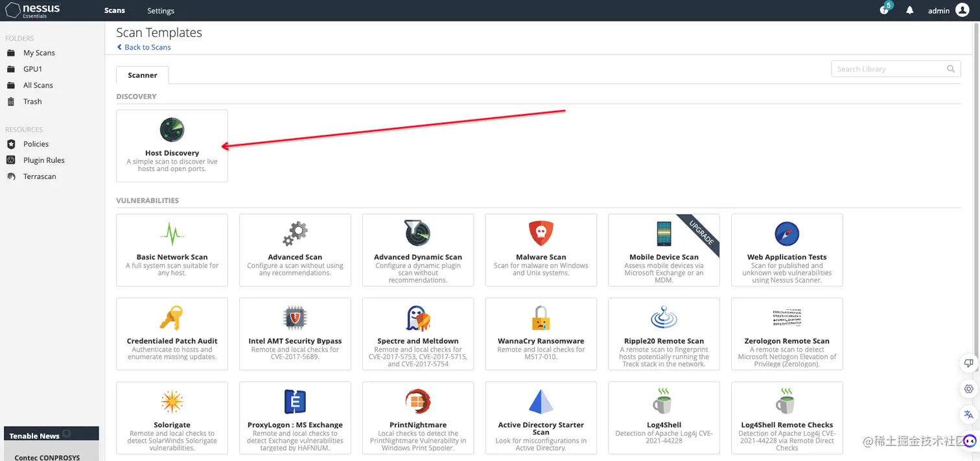This screenshot has width=980, height=461.
Task: Click the floating translate icon
Action: 969,414
